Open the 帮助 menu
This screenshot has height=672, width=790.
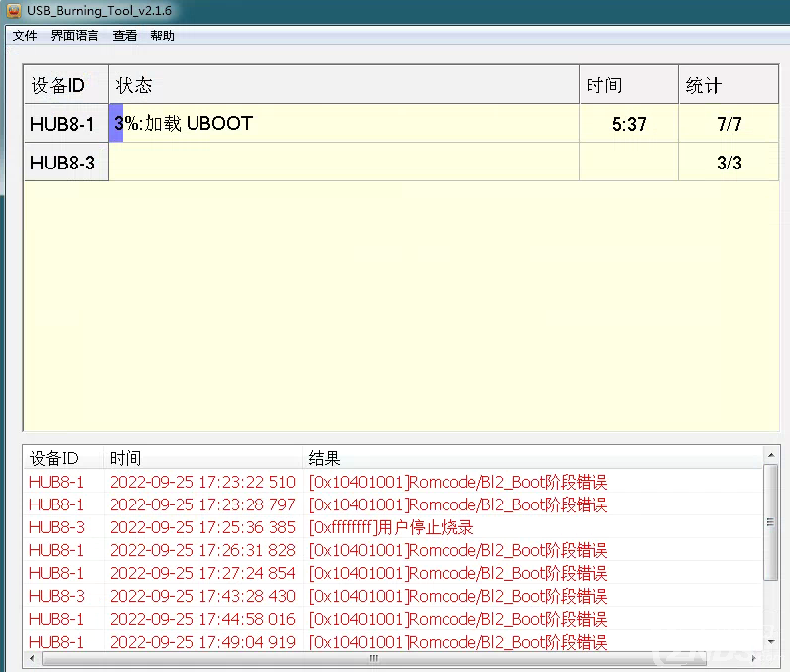(x=162, y=36)
